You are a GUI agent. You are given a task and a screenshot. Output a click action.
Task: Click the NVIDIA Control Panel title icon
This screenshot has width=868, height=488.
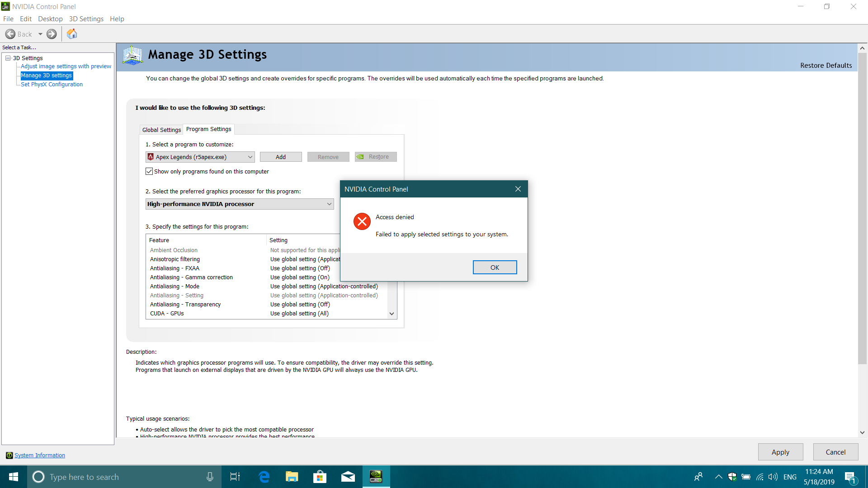(5, 6)
